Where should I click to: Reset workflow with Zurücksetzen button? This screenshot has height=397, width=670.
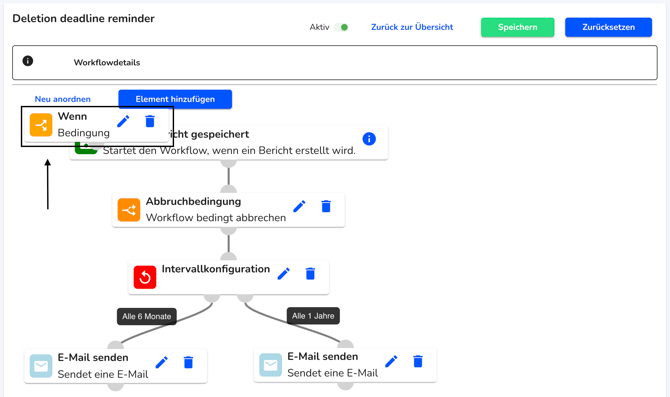pyautogui.click(x=608, y=27)
